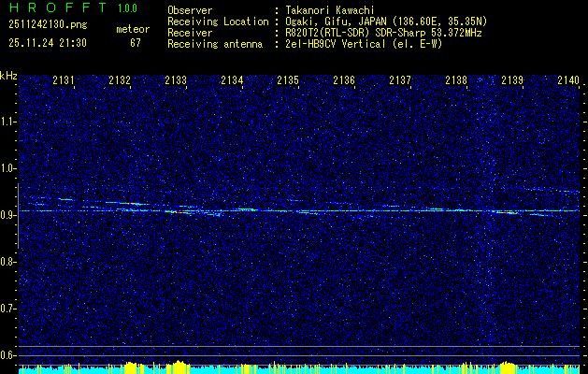Image resolution: width=588 pixels, height=374 pixels.
Task: Click the 0.6 frequency axis label
Action: pyautogui.click(x=7, y=355)
